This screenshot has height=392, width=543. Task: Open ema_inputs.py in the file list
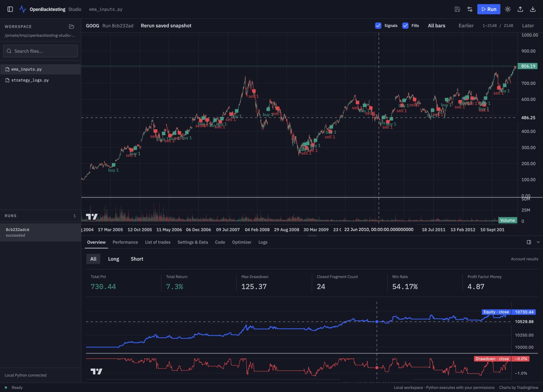click(x=40, y=69)
